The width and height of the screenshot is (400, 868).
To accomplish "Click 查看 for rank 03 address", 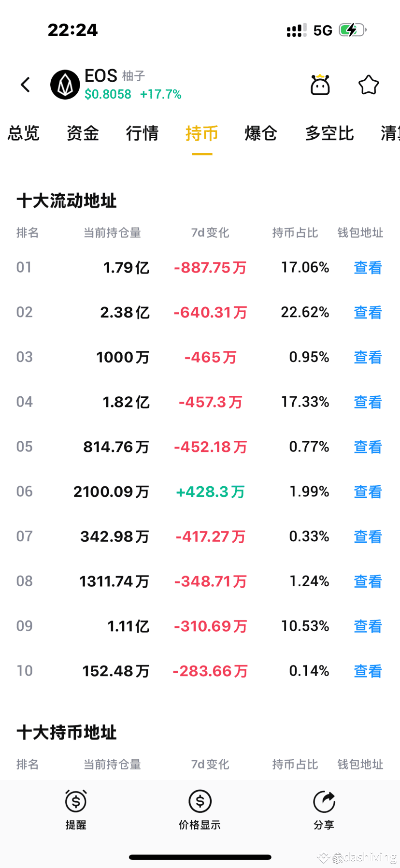I will click(368, 357).
